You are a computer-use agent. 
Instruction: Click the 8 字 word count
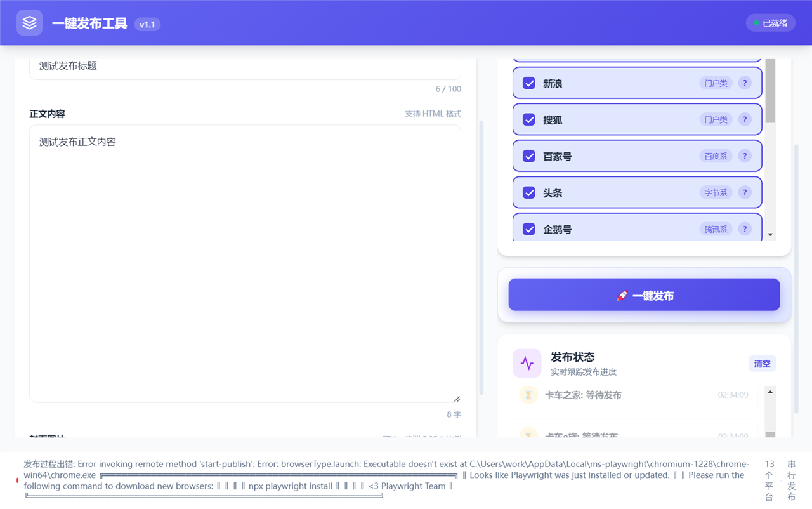point(454,414)
